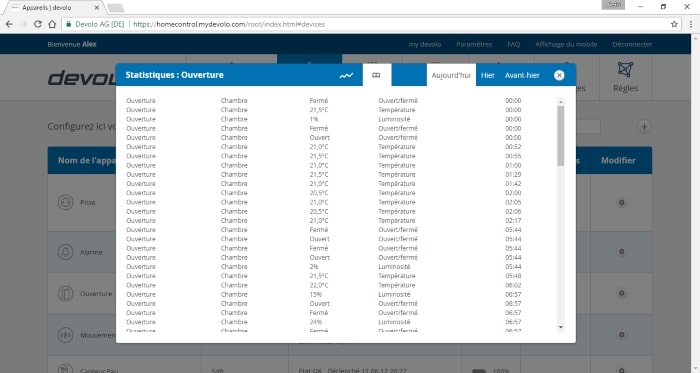
Task: Click the Prise device icon
Action: [65, 203]
